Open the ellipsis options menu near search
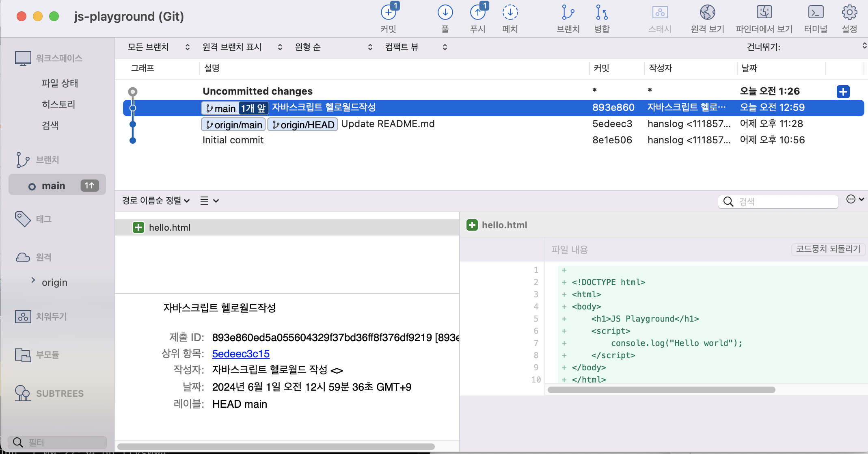Screen dimensions: 868x454 [x=855, y=199]
